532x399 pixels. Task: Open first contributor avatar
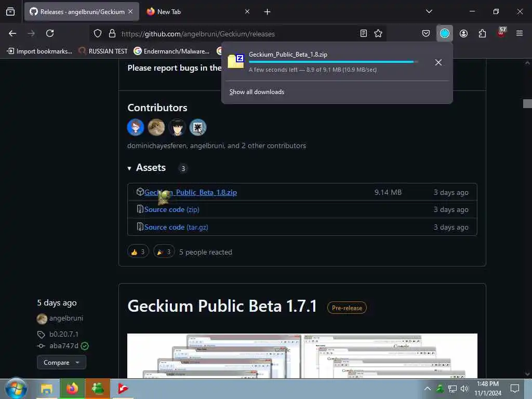pyautogui.click(x=136, y=127)
